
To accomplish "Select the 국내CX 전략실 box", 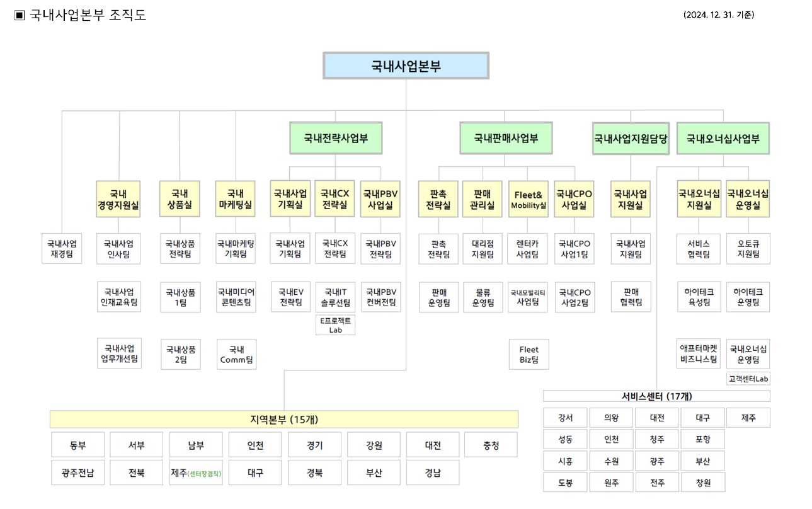I will click(335, 199).
